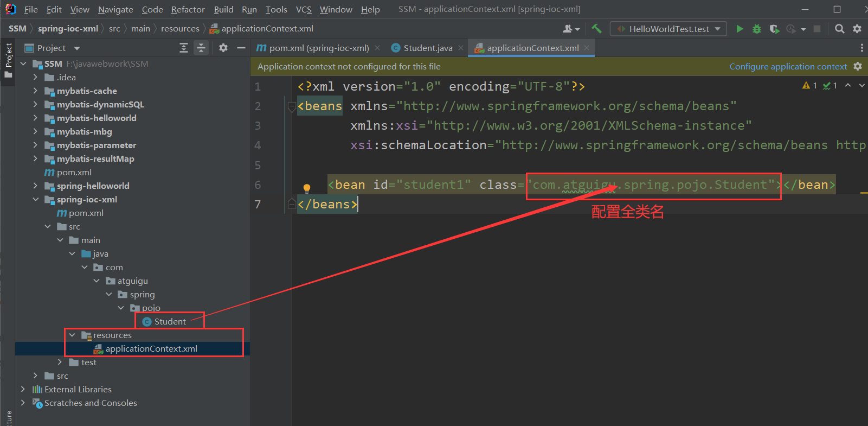The width and height of the screenshot is (868, 426).
Task: Click the warning indicator showing 1 warning
Action: tap(809, 85)
